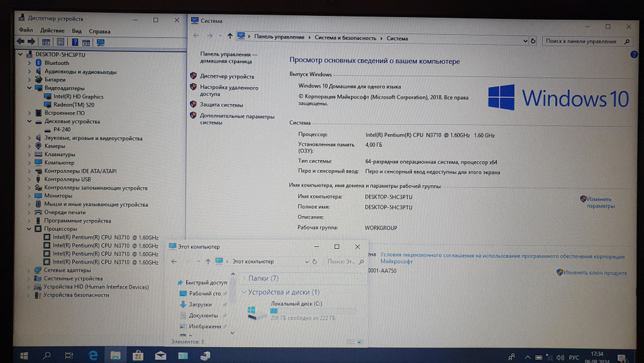Expand the Батареи node
644x363 pixels.
coord(29,79)
